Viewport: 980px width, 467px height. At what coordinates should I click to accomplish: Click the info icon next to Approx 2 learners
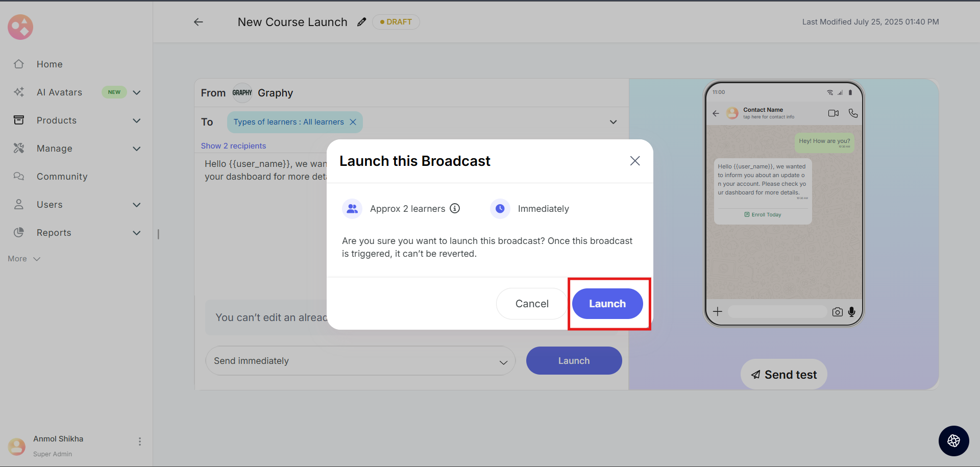455,208
